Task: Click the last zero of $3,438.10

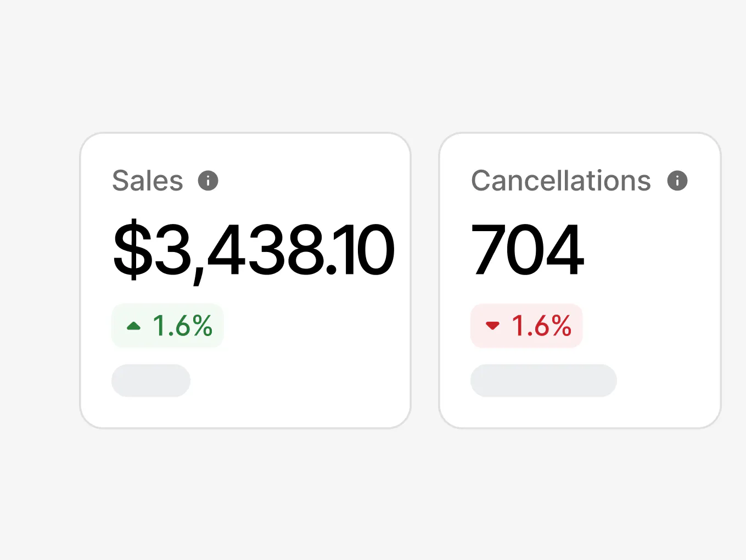Action: [x=375, y=250]
